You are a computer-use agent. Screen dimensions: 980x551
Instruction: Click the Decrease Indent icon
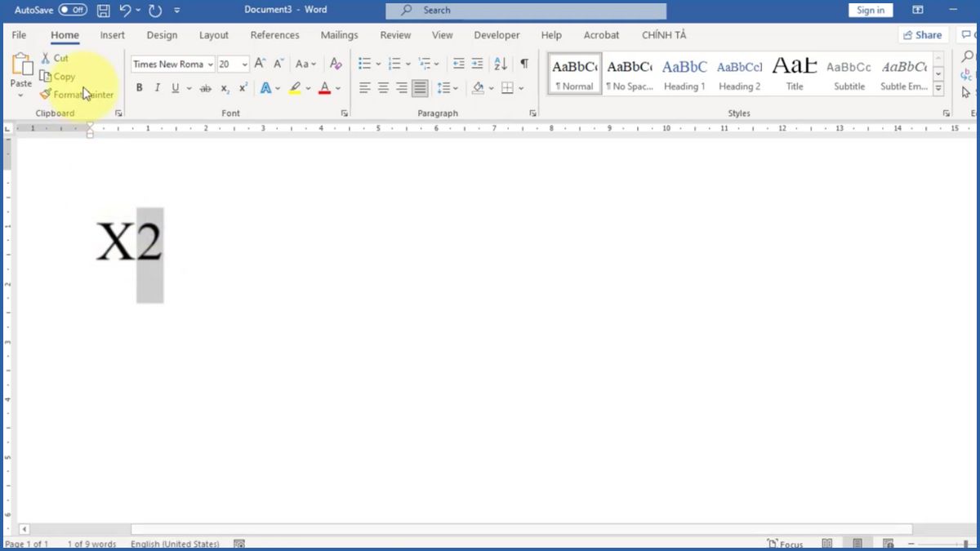[x=458, y=64]
